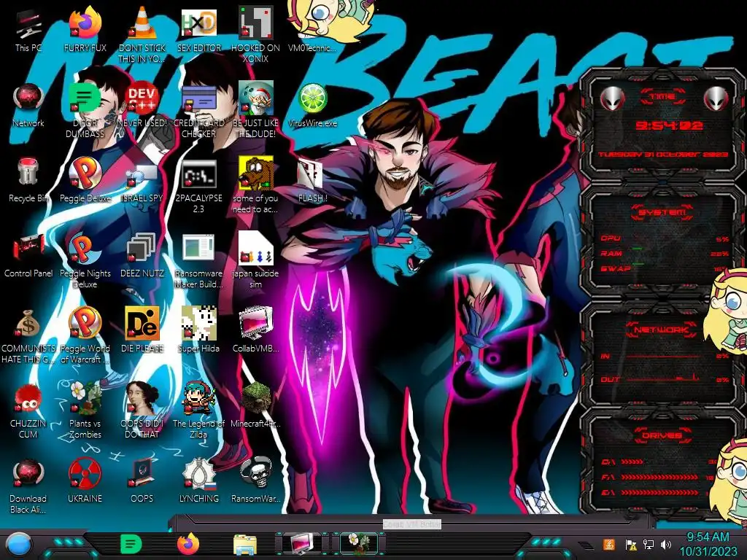The height and width of the screenshot is (560, 747).
Task: Open the HxD hex editor shortcut
Action: tap(198, 24)
